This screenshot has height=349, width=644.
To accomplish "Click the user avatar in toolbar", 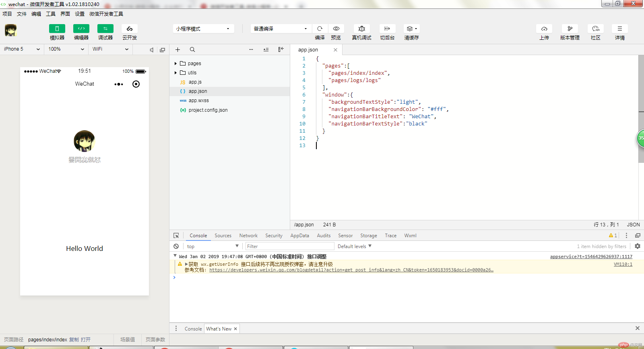I will [10, 30].
